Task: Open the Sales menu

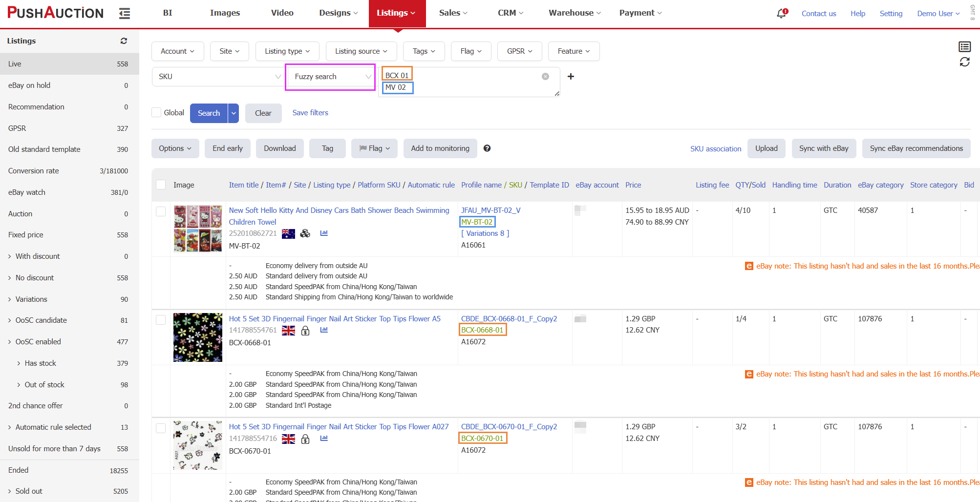Action: pyautogui.click(x=453, y=13)
